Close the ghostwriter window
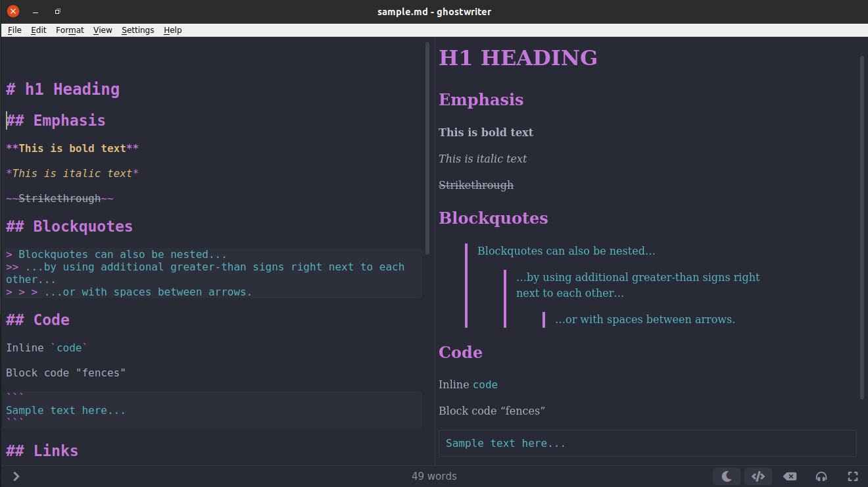This screenshot has width=868, height=487. pyautogui.click(x=12, y=12)
